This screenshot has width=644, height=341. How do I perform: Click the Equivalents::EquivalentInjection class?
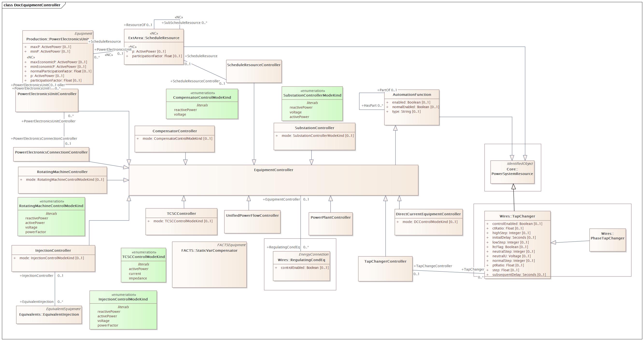coord(49,315)
